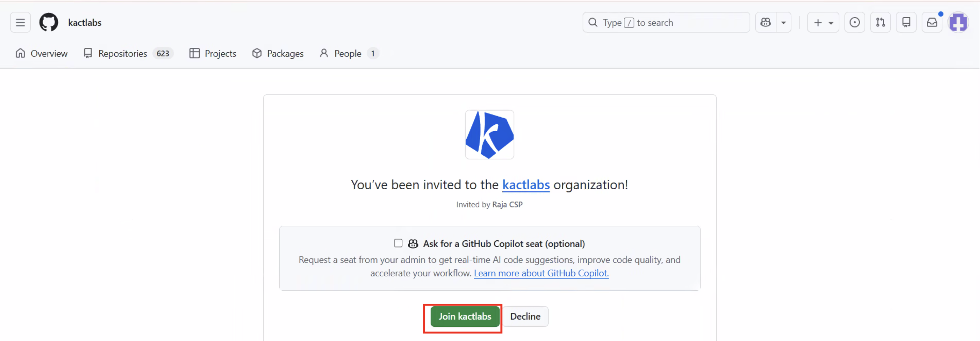
Task: Open the user avatar menu
Action: pos(958,22)
